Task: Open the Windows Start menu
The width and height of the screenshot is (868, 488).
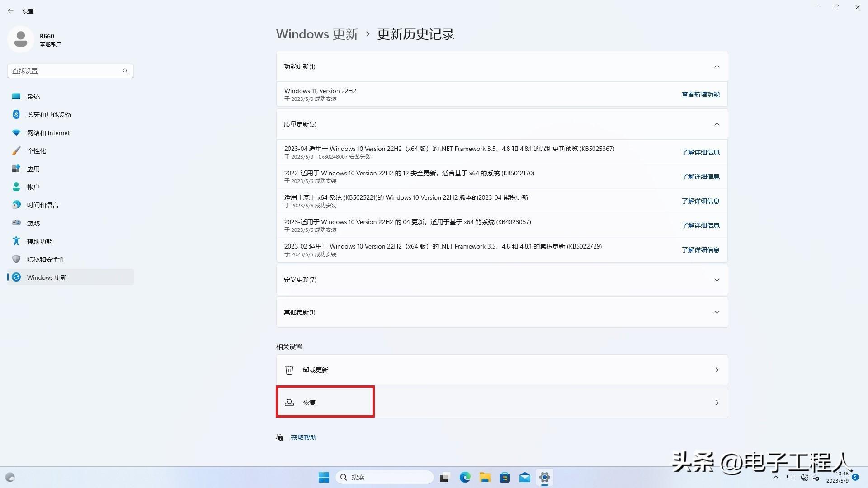Action: [x=324, y=477]
